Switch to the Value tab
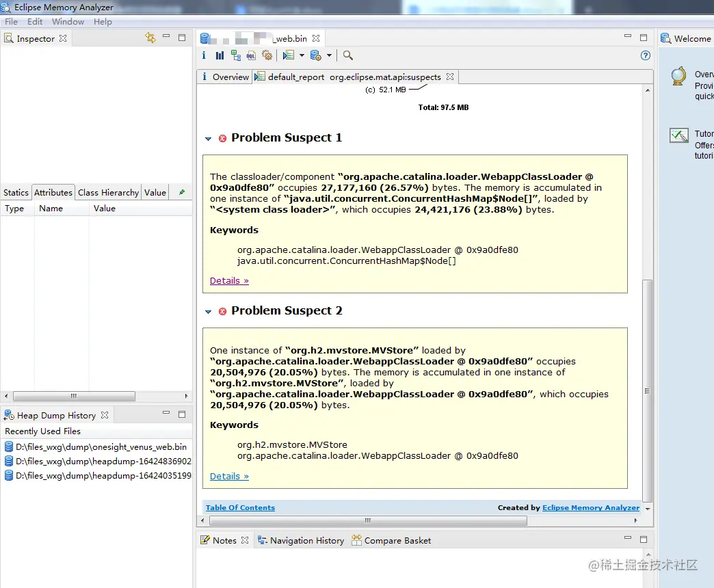This screenshot has width=714, height=588. [x=155, y=192]
